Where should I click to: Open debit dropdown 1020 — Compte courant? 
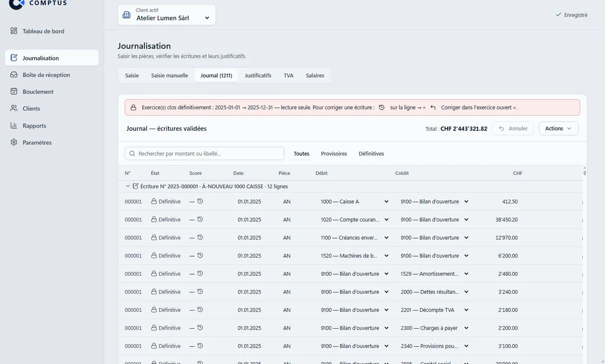point(354,220)
